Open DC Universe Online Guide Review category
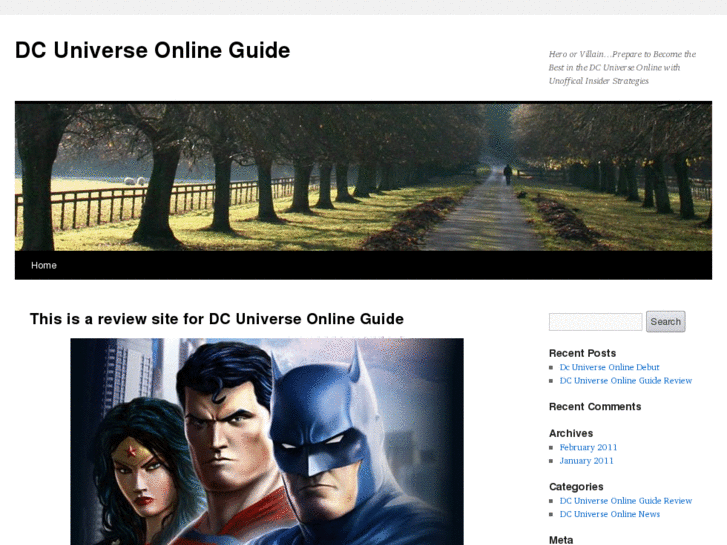Viewport: 727px width, 545px height. tap(625, 500)
